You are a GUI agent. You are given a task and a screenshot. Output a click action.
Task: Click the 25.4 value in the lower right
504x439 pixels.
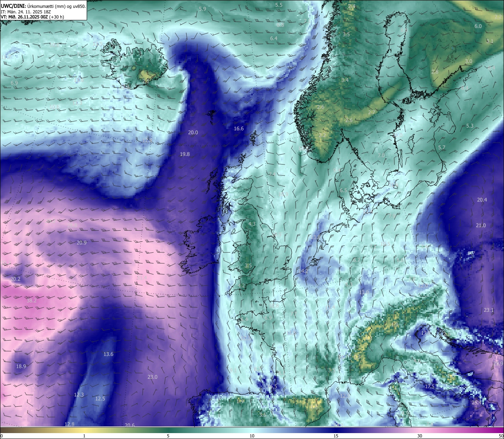coord(476,403)
